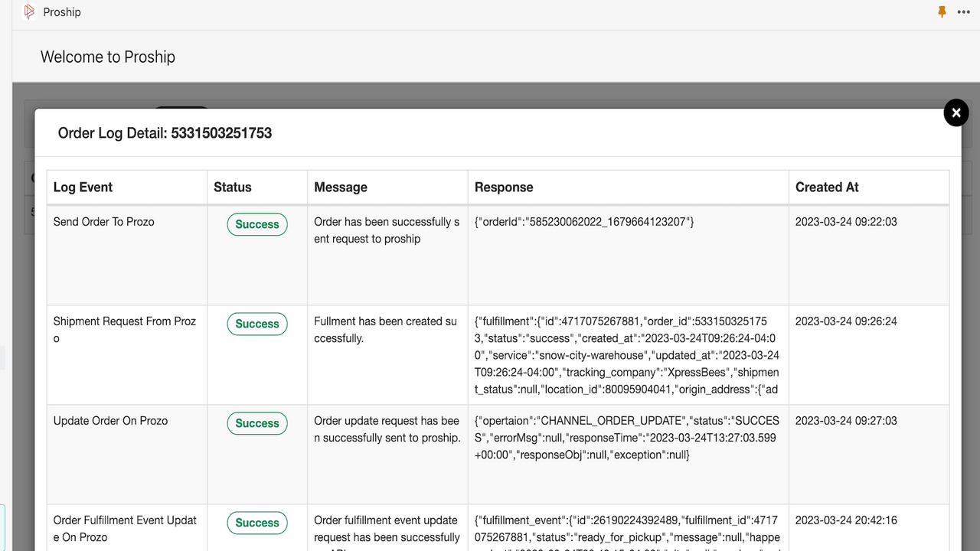The height and width of the screenshot is (551, 980).
Task: Close the Order Log Detail modal
Action: (x=956, y=113)
